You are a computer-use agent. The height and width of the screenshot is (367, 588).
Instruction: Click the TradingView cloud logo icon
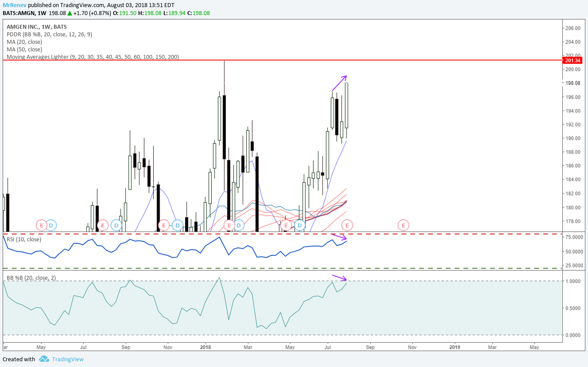pyautogui.click(x=44, y=359)
